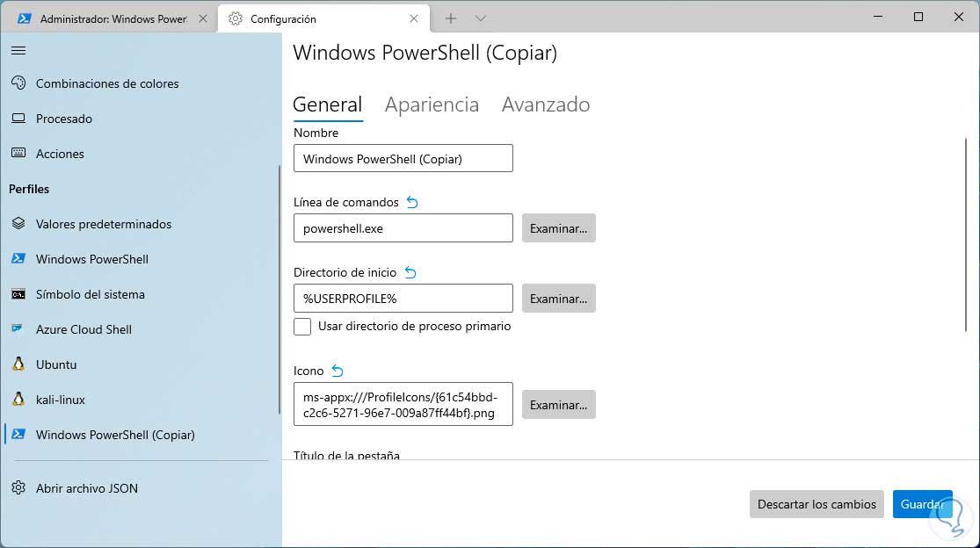Viewport: 980px width, 548px height.
Task: Select the General tab
Action: (328, 105)
